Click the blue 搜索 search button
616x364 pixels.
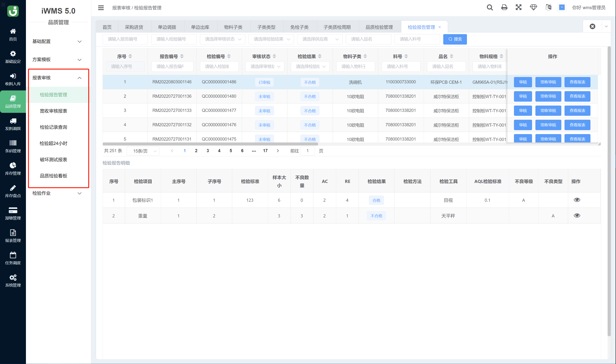455,39
